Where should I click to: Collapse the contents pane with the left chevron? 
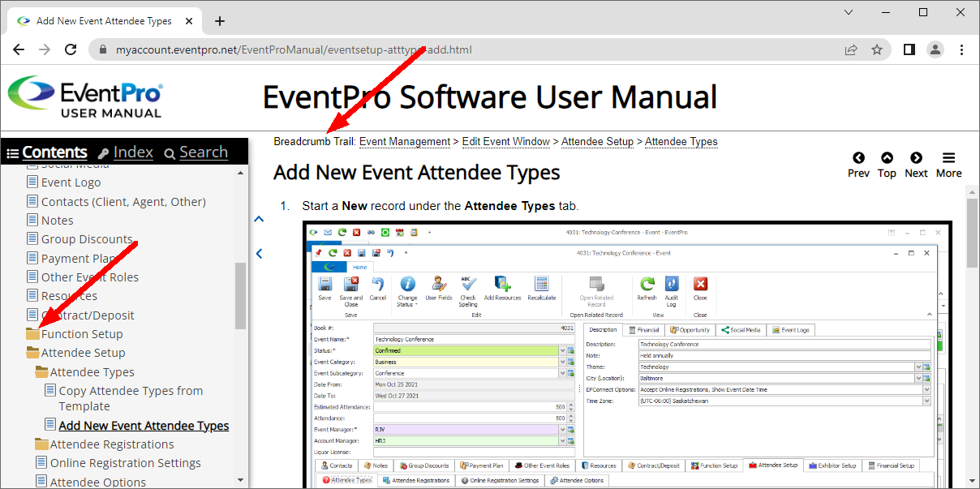click(259, 254)
